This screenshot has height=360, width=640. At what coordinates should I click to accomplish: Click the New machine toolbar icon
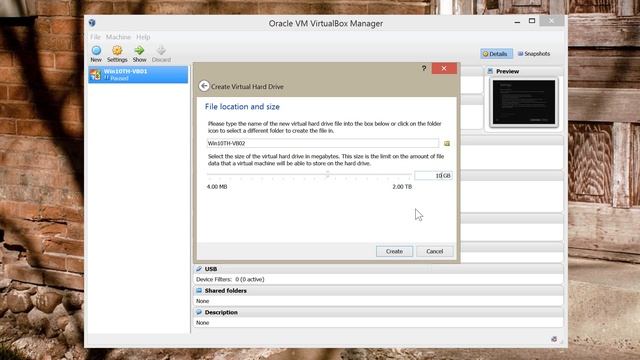pyautogui.click(x=96, y=51)
